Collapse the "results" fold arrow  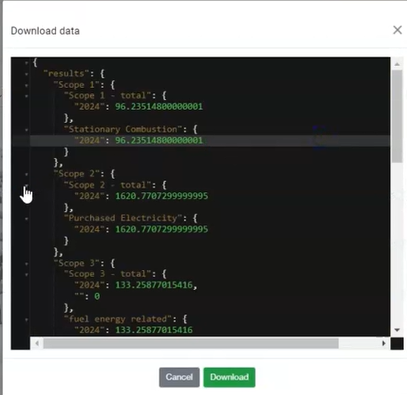click(26, 74)
